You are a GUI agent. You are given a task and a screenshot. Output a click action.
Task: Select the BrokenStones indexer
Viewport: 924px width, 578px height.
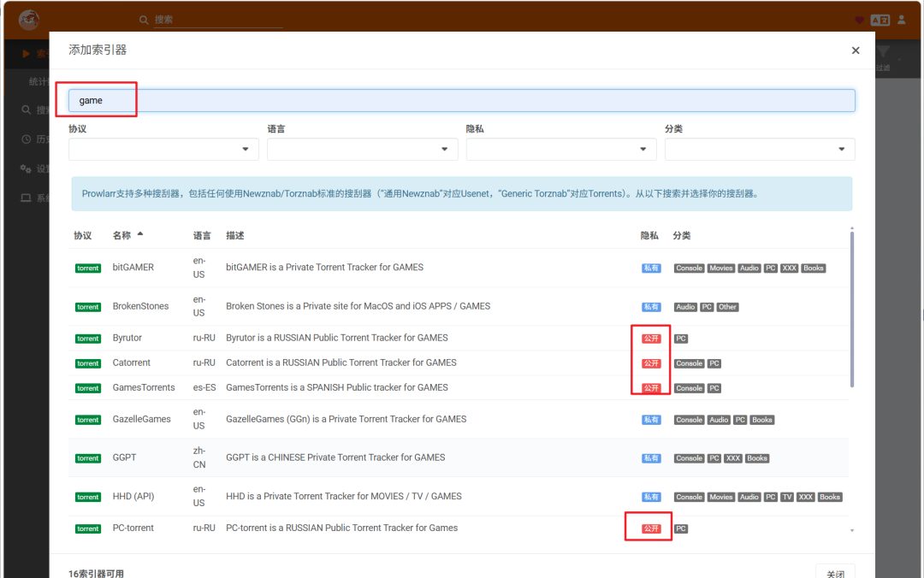coord(459,306)
